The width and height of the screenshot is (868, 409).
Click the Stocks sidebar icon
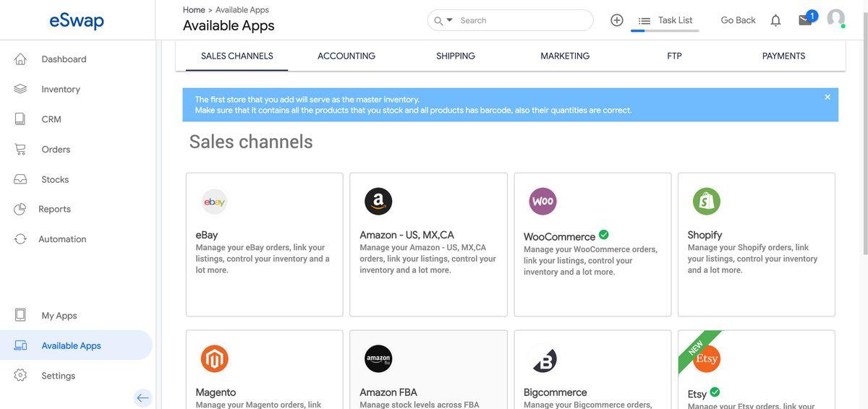[20, 179]
